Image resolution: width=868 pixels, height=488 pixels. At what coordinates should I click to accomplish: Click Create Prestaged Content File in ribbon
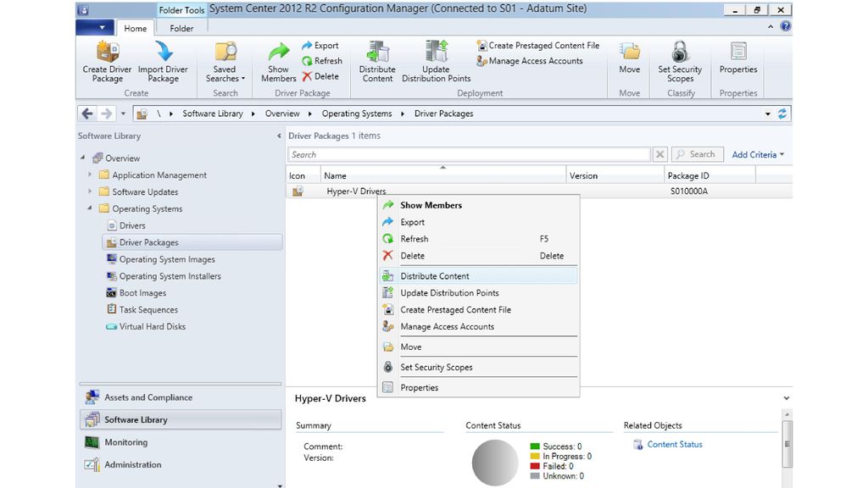click(538, 46)
